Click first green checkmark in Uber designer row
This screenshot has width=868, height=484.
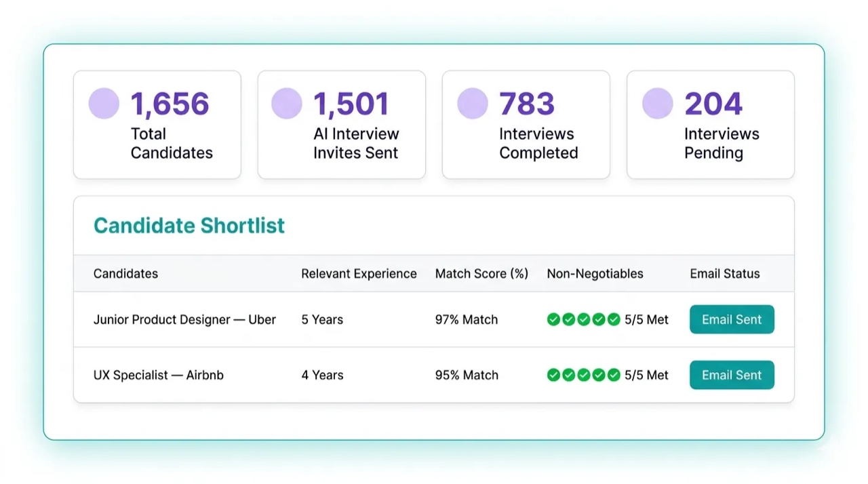pos(553,319)
